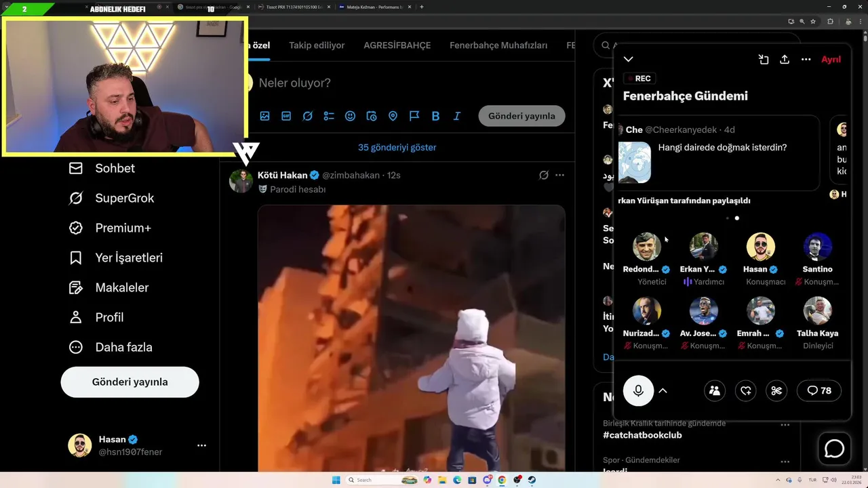Image resolution: width=868 pixels, height=488 pixels.
Task: Add location tag with pin icon
Action: coord(393,116)
